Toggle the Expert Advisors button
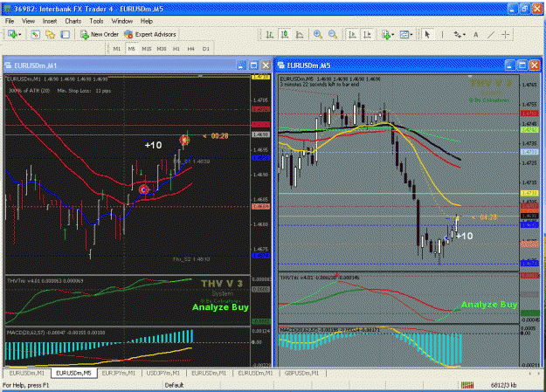 point(150,34)
